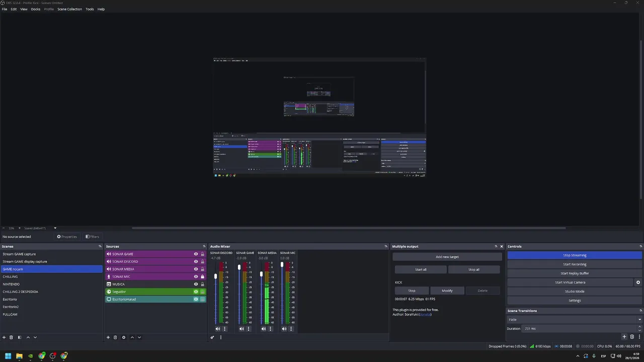The image size is (644, 362).
Task: Open SONAR MIC channel options menu
Action: 291,329
